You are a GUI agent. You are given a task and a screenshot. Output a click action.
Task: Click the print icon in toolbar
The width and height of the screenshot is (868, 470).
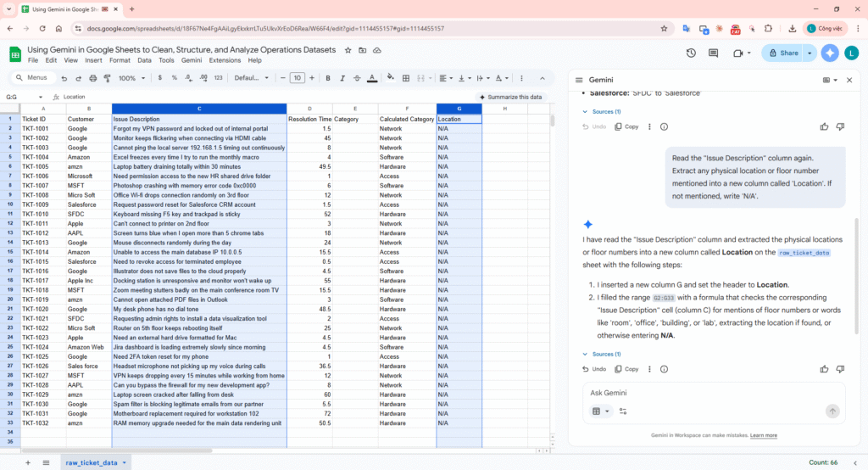click(92, 78)
